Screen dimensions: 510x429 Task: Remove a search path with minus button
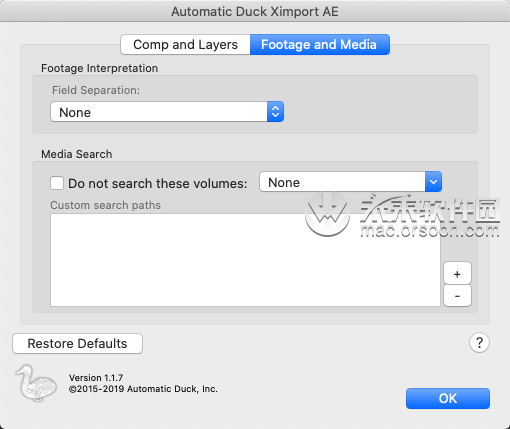[x=457, y=296]
